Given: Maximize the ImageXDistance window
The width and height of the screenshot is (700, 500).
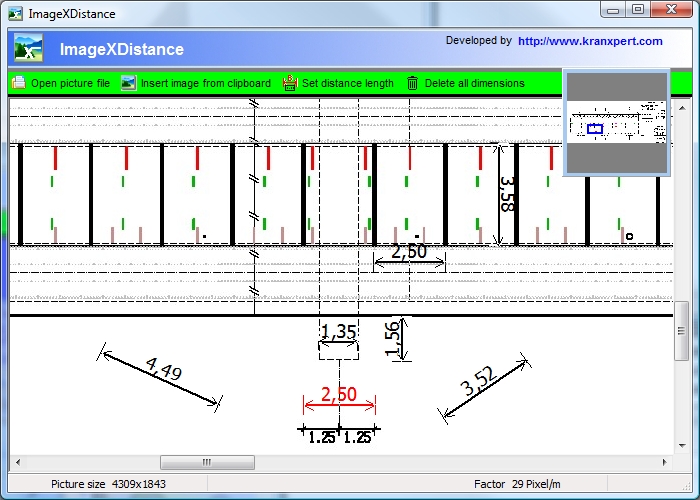Looking at the screenshot, I should pyautogui.click(x=638, y=10).
